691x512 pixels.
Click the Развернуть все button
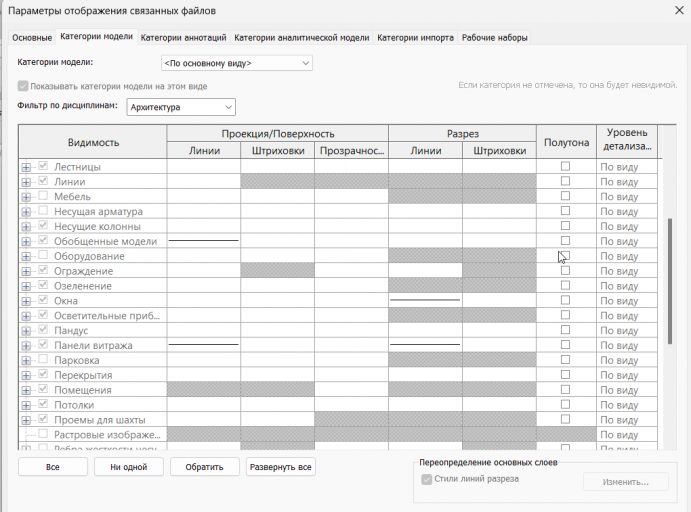tap(281, 467)
